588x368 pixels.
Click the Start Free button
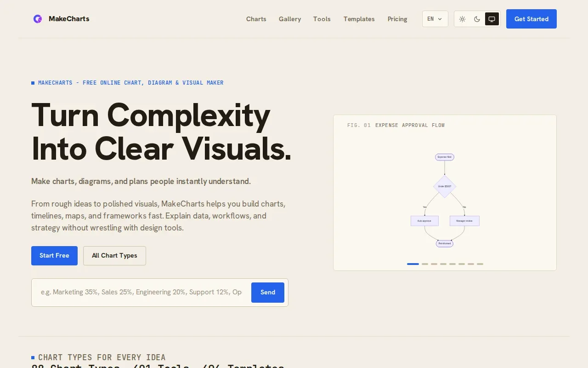coord(54,256)
